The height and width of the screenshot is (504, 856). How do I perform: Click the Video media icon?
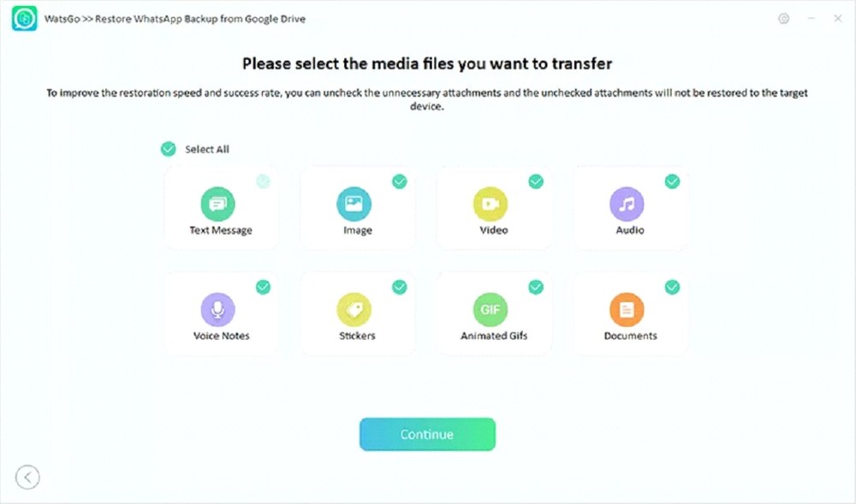point(490,204)
